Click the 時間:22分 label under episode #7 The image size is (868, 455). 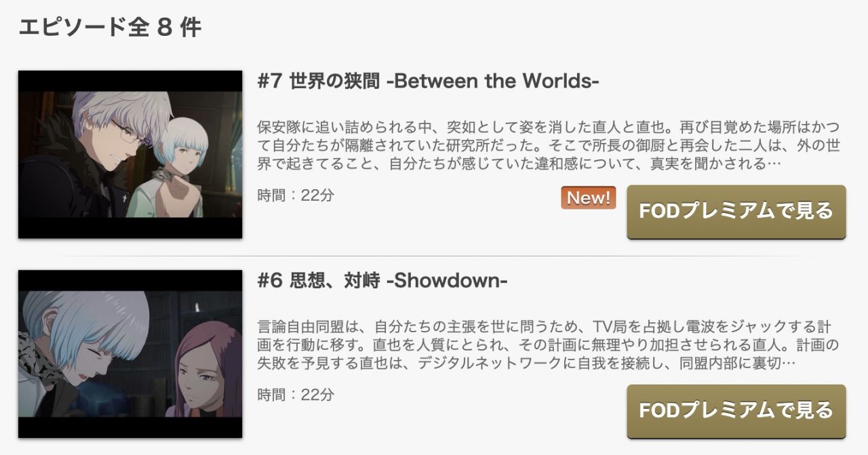click(x=296, y=195)
